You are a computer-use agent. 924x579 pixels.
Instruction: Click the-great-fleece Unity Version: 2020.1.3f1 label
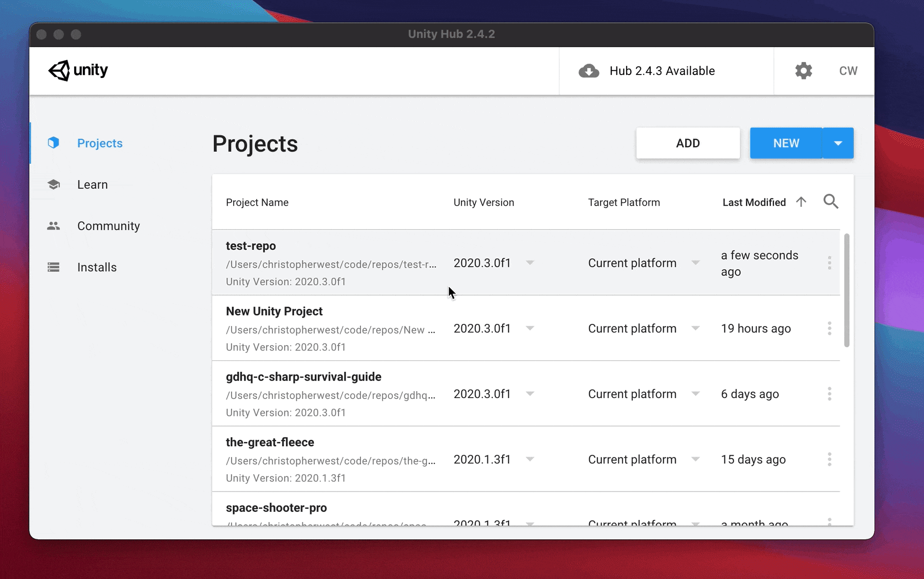click(x=285, y=478)
